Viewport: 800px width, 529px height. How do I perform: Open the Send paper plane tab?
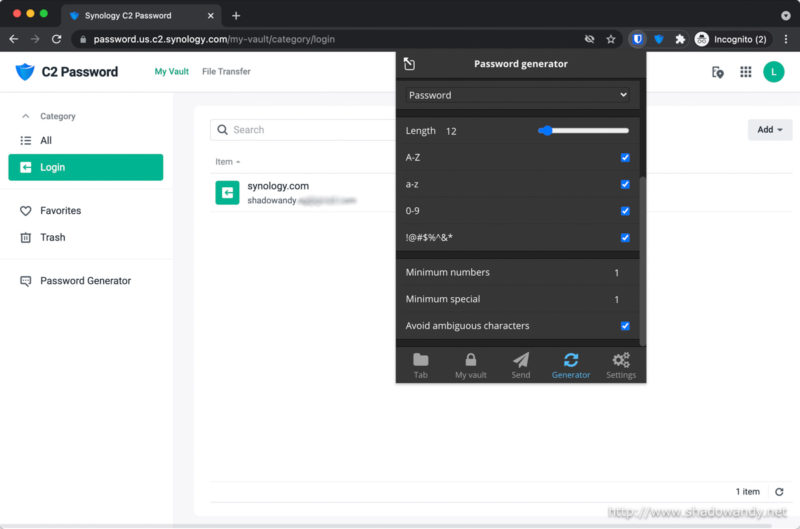[x=520, y=365]
